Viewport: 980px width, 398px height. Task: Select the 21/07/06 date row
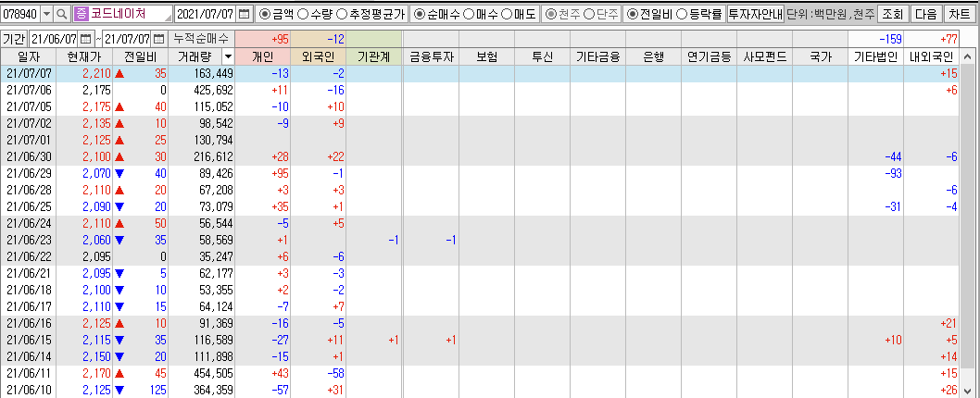480,90
